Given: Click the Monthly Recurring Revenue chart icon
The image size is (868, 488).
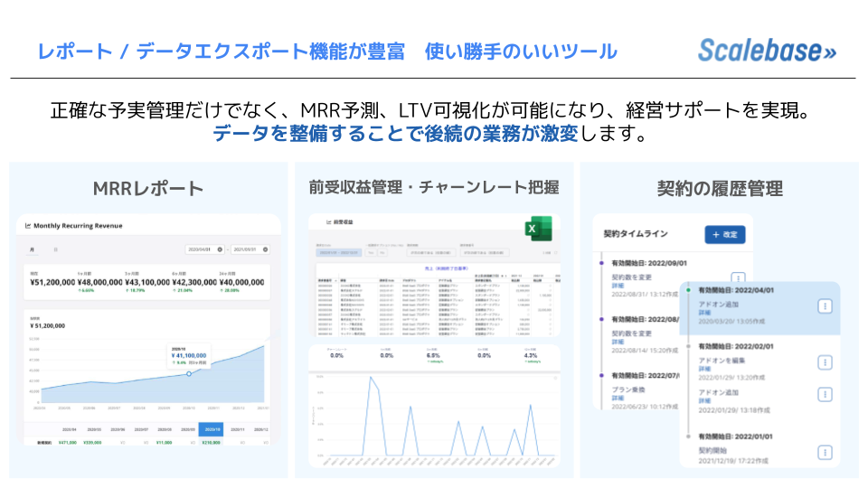Looking at the screenshot, I should [28, 226].
